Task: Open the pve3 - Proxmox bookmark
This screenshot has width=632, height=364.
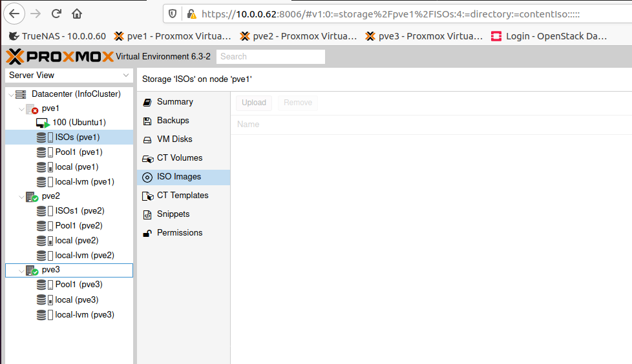Action: click(424, 36)
